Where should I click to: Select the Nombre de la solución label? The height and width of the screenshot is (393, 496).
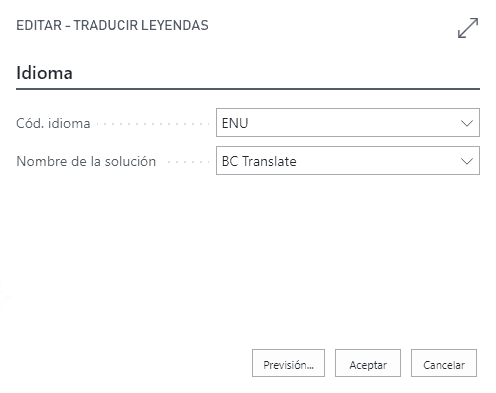86,161
